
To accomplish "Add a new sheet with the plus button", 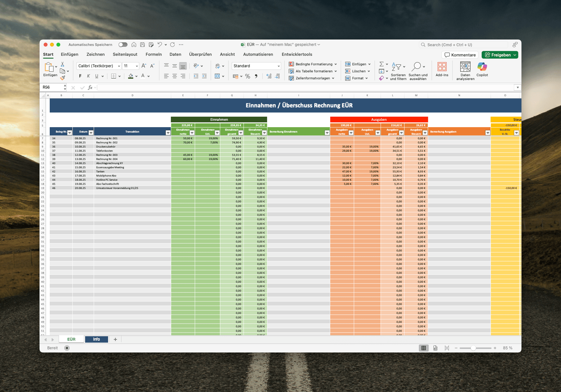I will pos(115,339).
